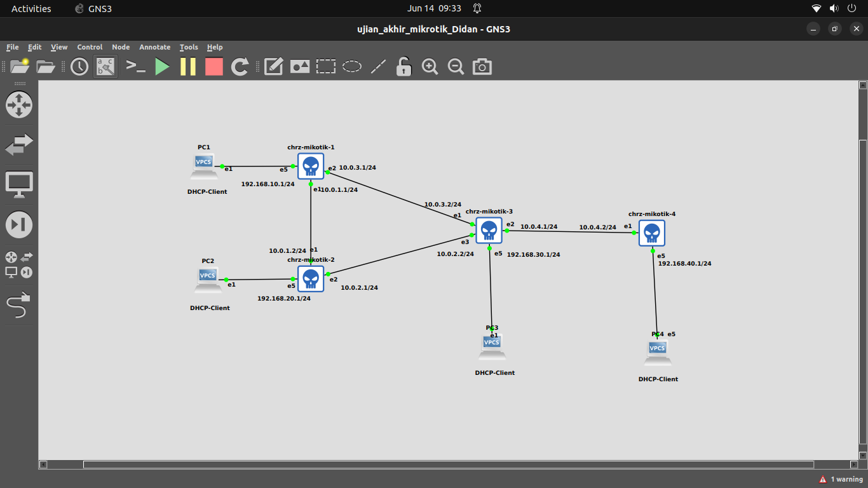
Task: Toggle show/hide interface labels icon
Action: coord(105,66)
